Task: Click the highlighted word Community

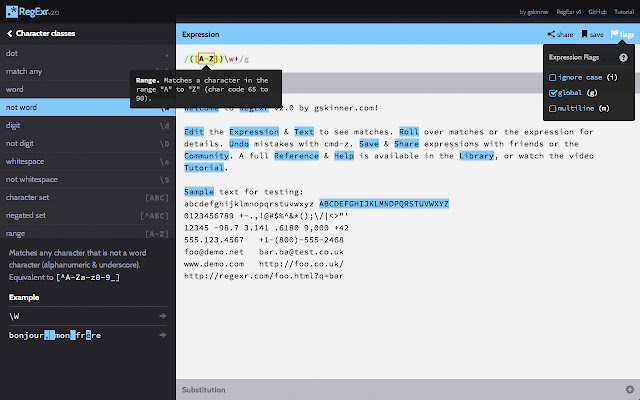Action: click(206, 156)
